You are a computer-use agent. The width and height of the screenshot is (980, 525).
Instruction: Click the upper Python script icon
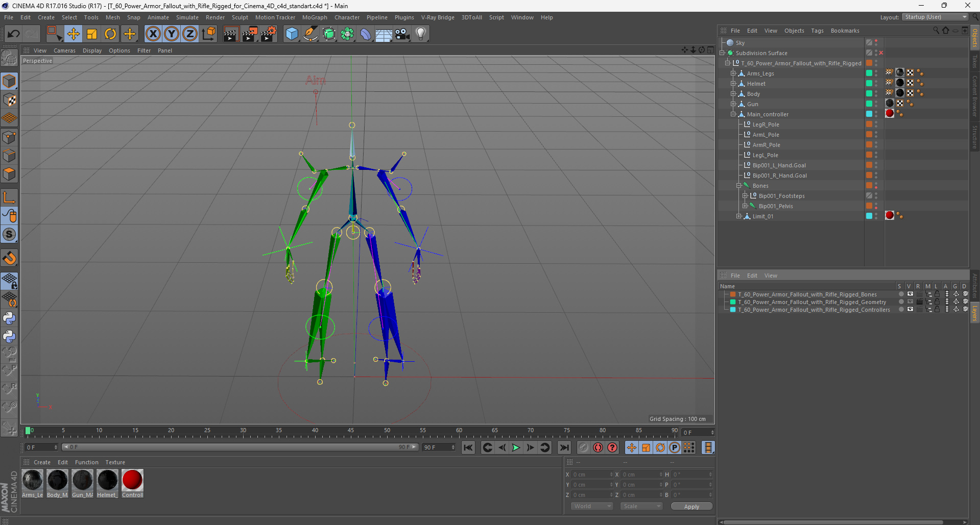click(9, 318)
